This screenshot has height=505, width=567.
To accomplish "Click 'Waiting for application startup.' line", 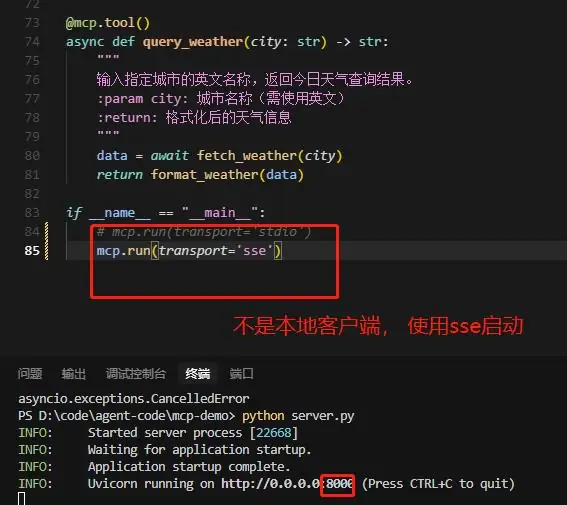I will click(199, 450).
